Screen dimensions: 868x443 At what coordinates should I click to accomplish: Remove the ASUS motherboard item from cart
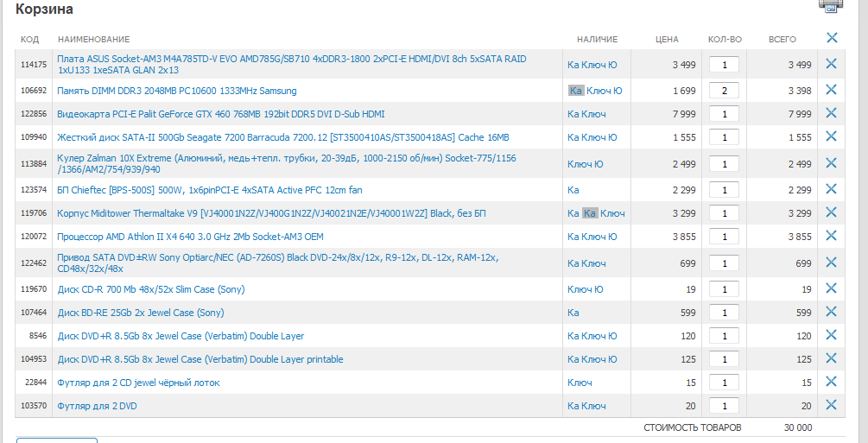coord(831,64)
